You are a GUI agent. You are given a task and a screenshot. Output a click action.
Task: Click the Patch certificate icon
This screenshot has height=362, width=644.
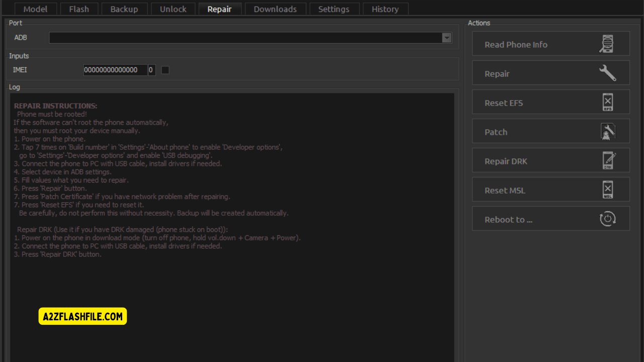point(607,131)
